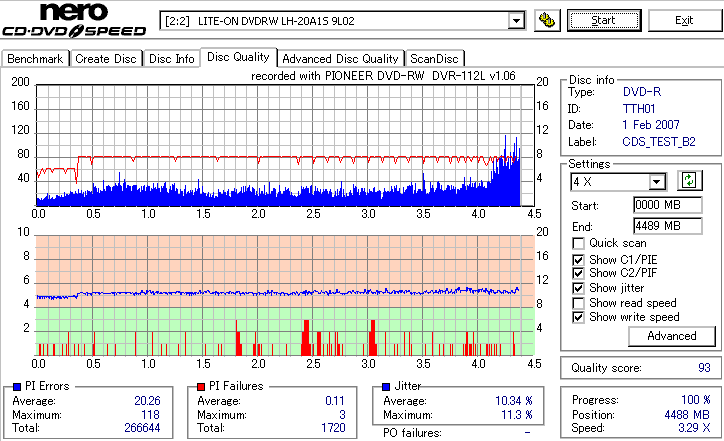Select the Disc Quality tab
Screen dimensions: 724x441
point(238,57)
